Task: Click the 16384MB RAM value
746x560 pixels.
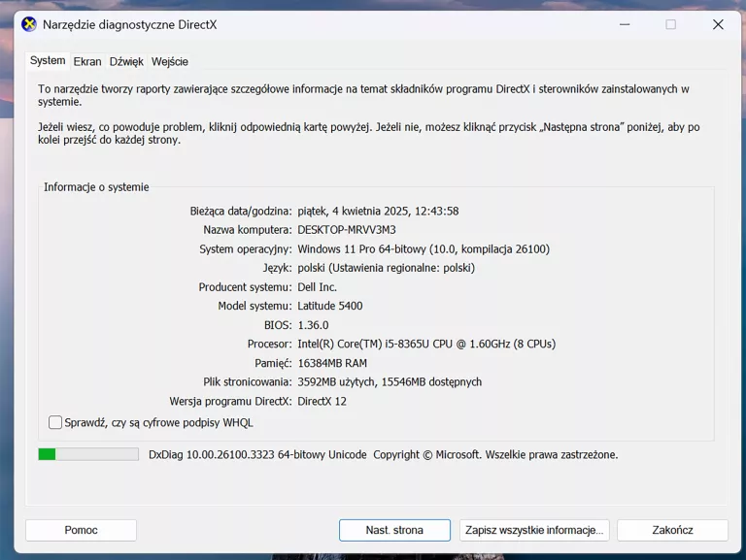Action: coord(332,363)
